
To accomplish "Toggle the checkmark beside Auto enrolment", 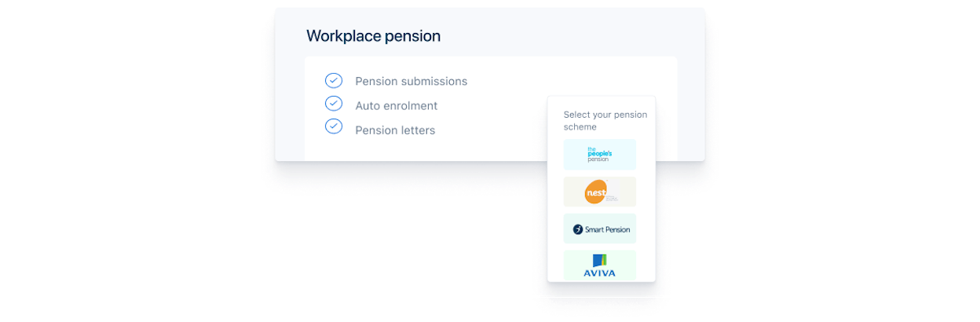I will 334,104.
